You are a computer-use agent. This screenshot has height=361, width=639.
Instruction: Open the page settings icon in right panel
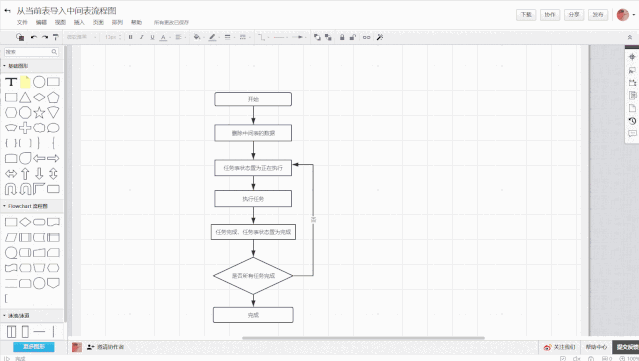pos(632,108)
